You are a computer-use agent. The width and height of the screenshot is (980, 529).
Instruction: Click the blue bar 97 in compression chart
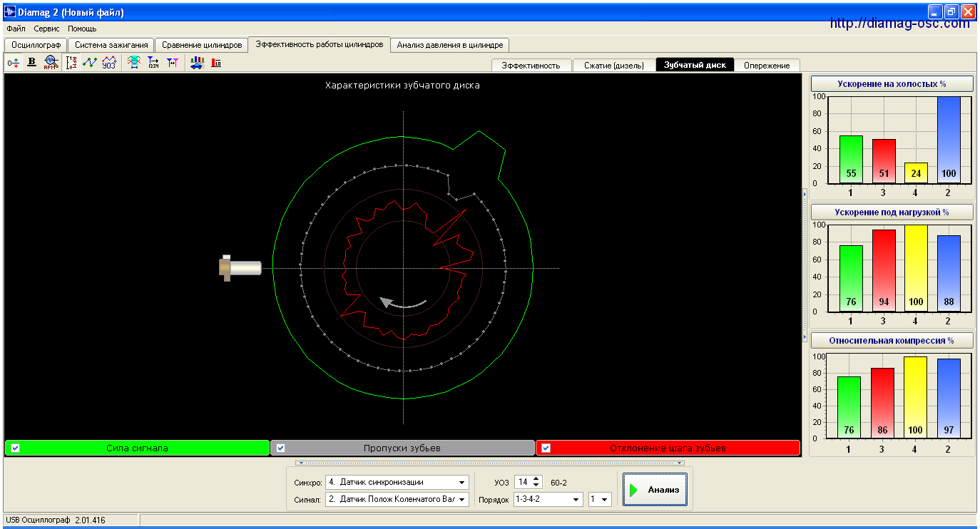pos(949,399)
